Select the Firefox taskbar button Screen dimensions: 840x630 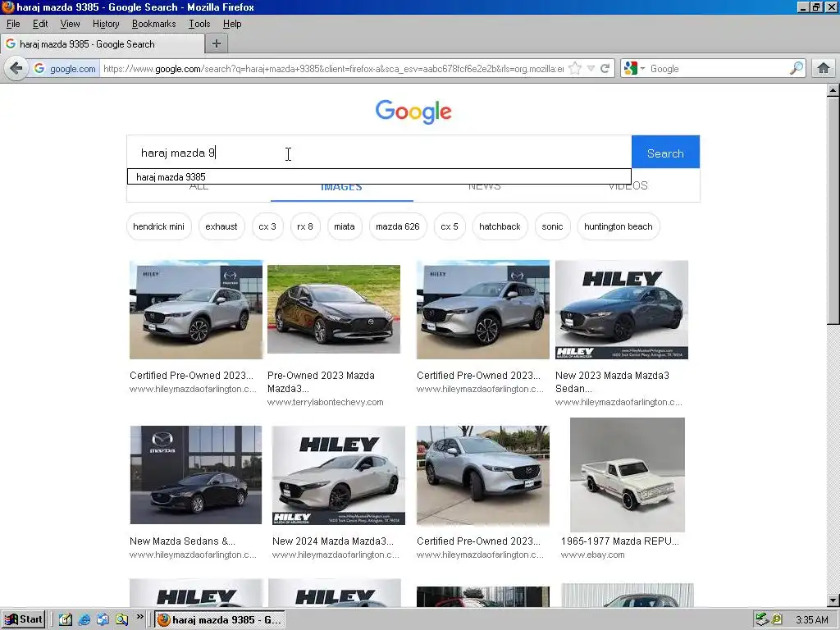point(220,620)
